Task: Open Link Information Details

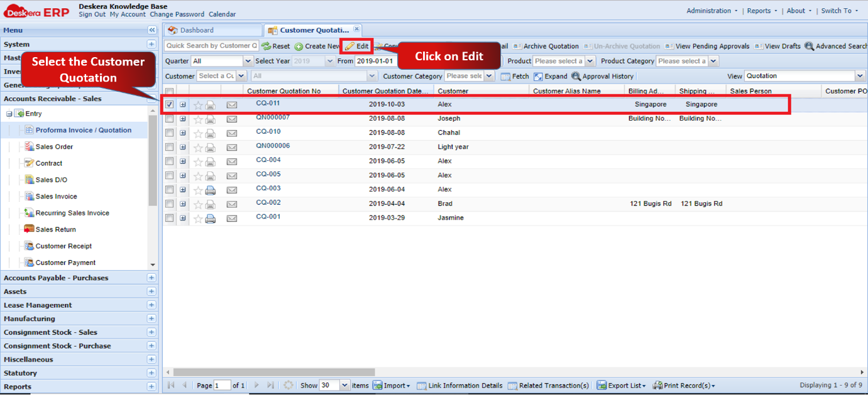Action: point(459,386)
